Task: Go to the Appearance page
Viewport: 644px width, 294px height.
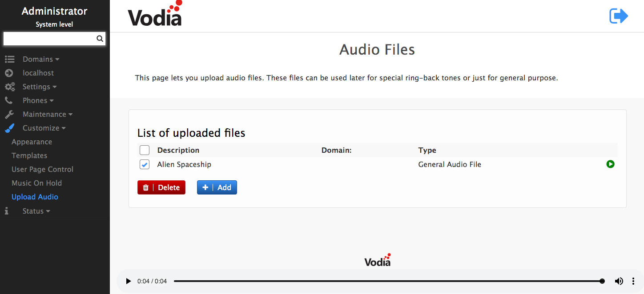Action: coord(32,142)
